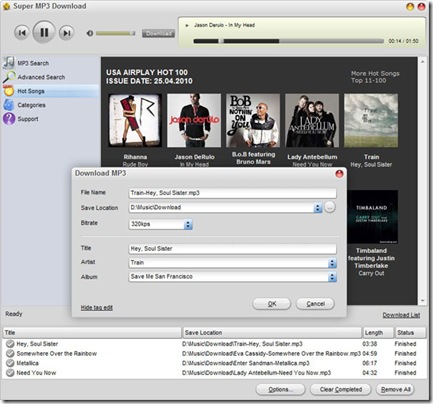Click the Support question mark icon

(x=9, y=119)
